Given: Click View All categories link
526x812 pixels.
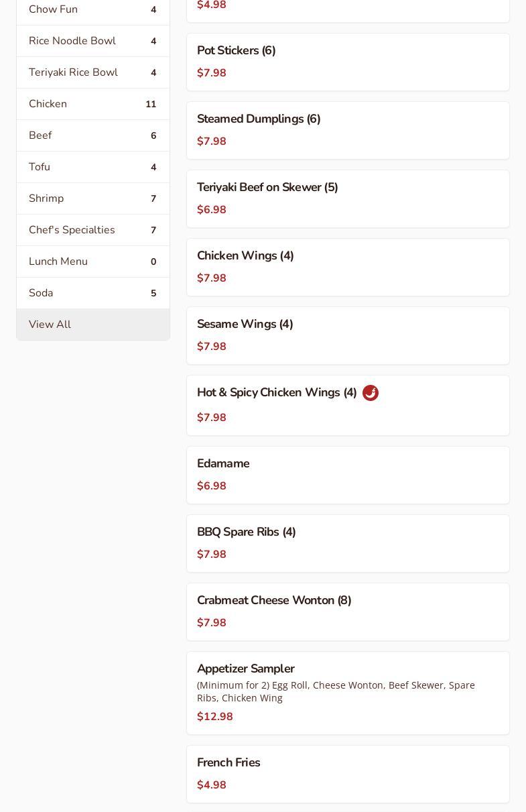Looking at the screenshot, I should 92,325.
